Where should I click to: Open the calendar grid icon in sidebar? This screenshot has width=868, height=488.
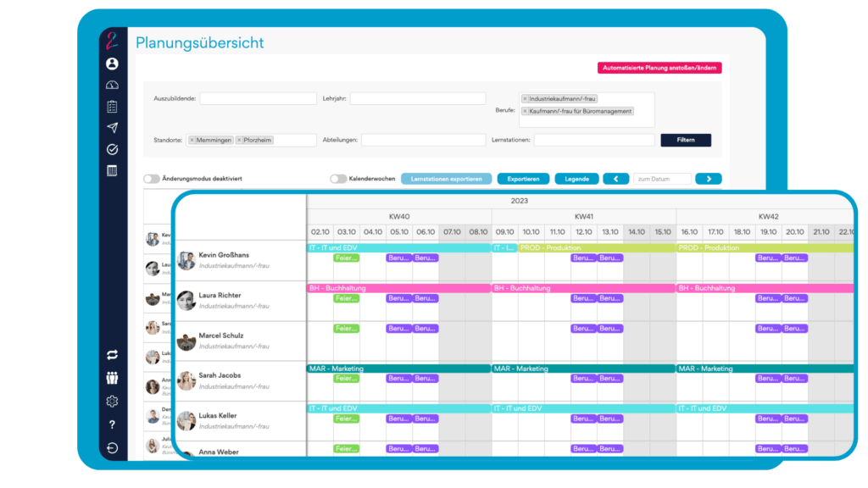point(113,171)
